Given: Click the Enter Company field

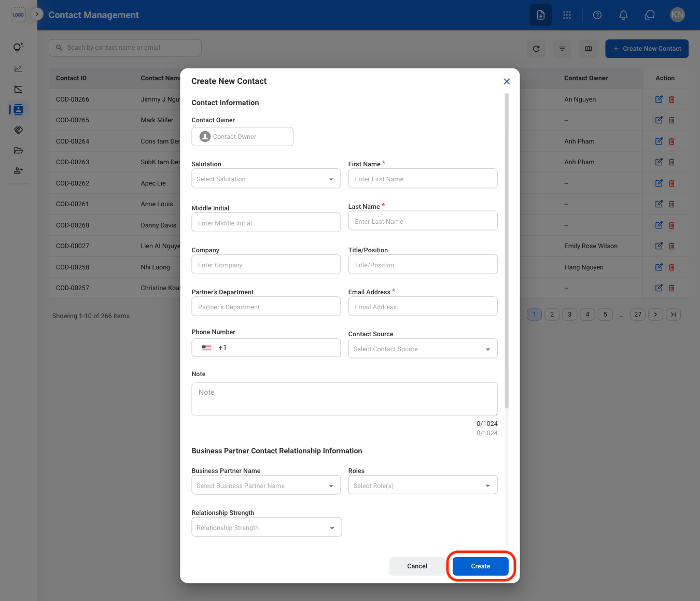Looking at the screenshot, I should point(266,265).
